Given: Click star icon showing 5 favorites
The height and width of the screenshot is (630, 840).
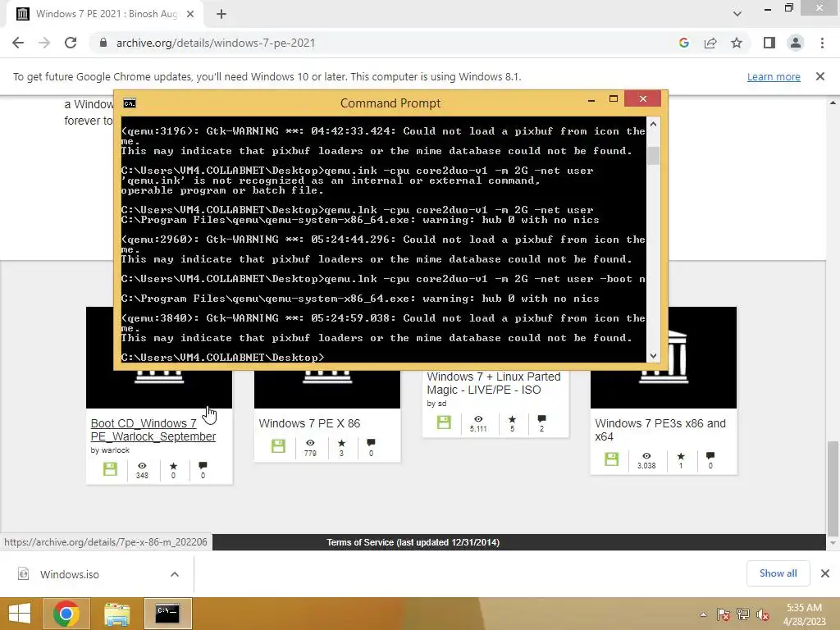Looking at the screenshot, I should click(512, 419).
